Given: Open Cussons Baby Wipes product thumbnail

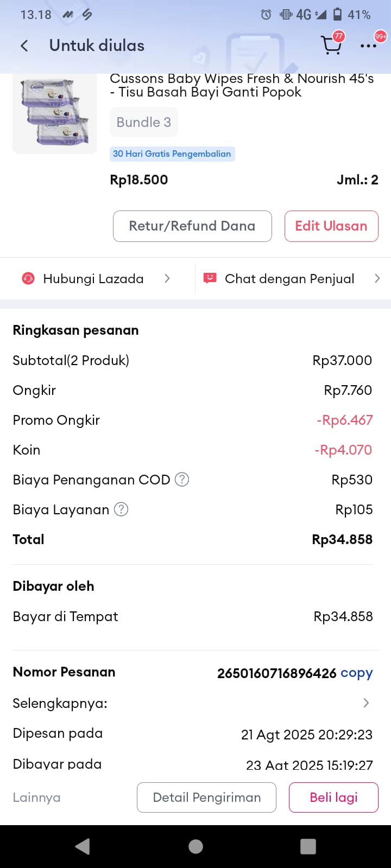Looking at the screenshot, I should [x=54, y=113].
